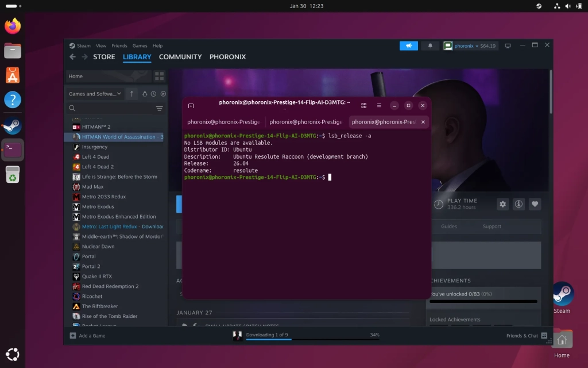Viewport: 588px width, 368px height.
Task: Switch to the STORE tab
Action: coord(104,57)
